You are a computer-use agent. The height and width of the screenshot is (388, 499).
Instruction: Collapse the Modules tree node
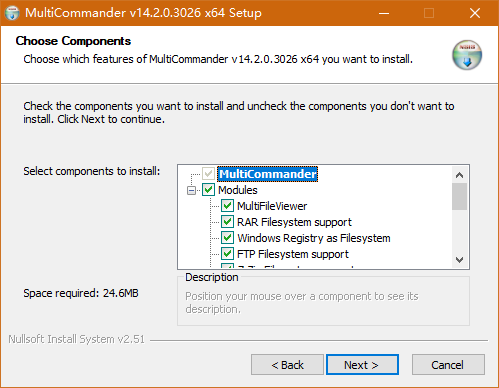(x=191, y=190)
